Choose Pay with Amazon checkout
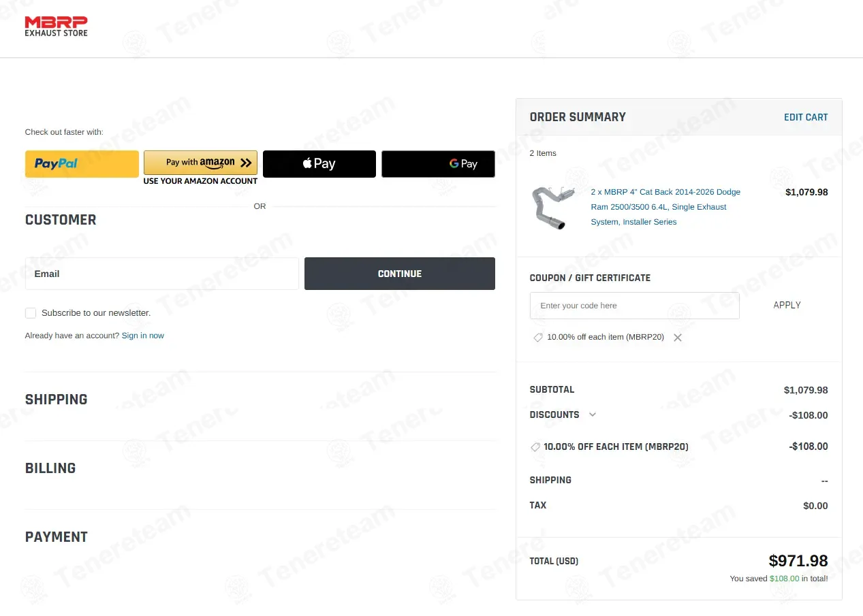Image resolution: width=863 pixels, height=616 pixels. pos(200,163)
